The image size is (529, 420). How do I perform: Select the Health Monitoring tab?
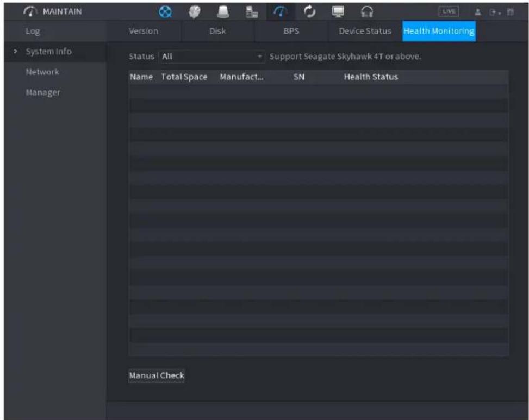tap(439, 31)
